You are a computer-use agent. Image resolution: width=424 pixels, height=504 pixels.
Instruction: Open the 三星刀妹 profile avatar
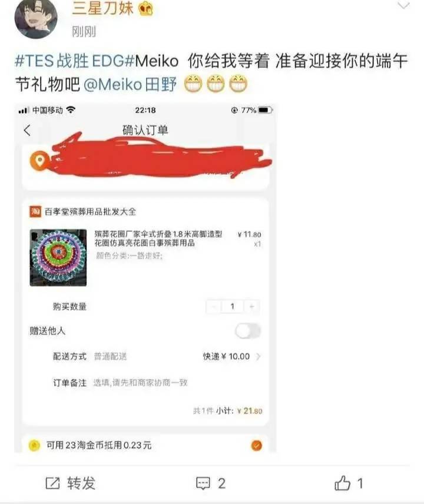tap(36, 19)
